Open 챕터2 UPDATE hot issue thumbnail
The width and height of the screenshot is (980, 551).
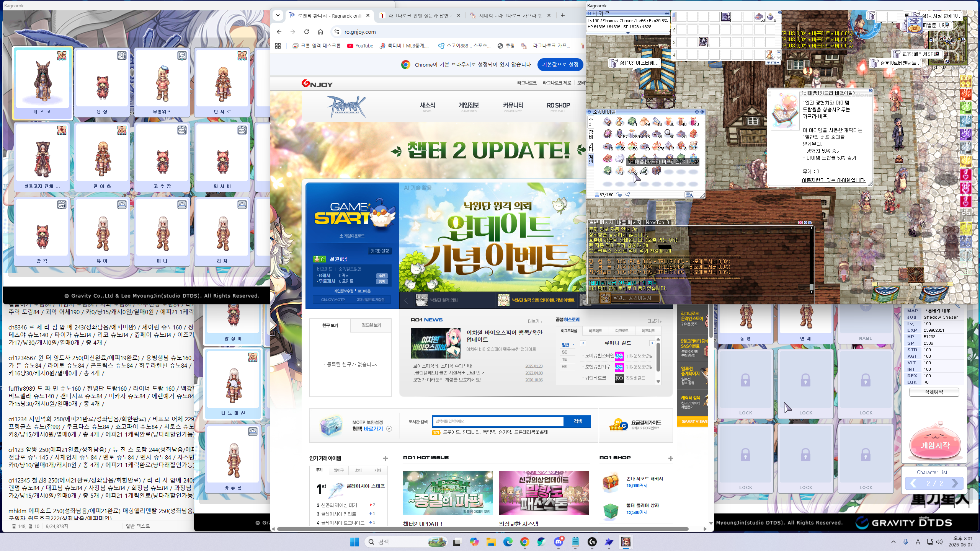(448, 493)
